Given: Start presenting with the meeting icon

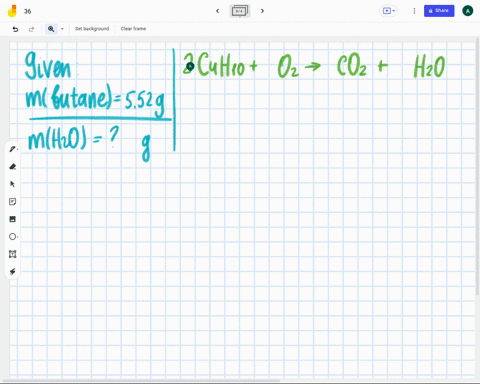Looking at the screenshot, I should (386, 11).
